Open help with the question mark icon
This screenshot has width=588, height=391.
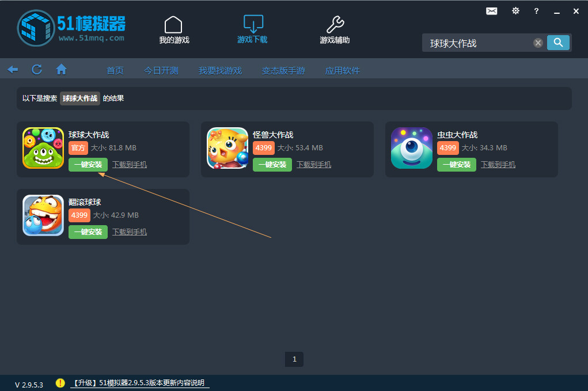536,11
